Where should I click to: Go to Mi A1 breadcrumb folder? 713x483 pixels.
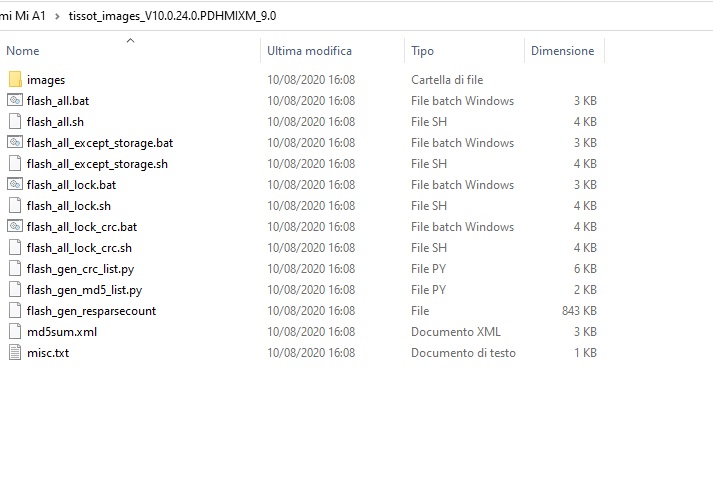tap(23, 16)
